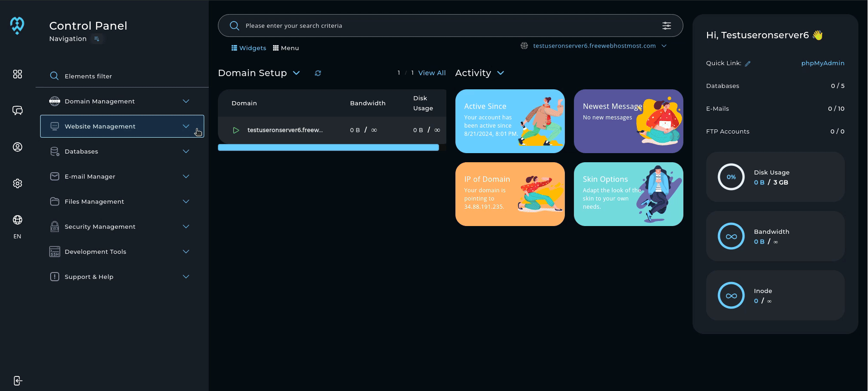The height and width of the screenshot is (391, 868).
Task: Edit the Quick Link with pencil icon
Action: coord(748,64)
